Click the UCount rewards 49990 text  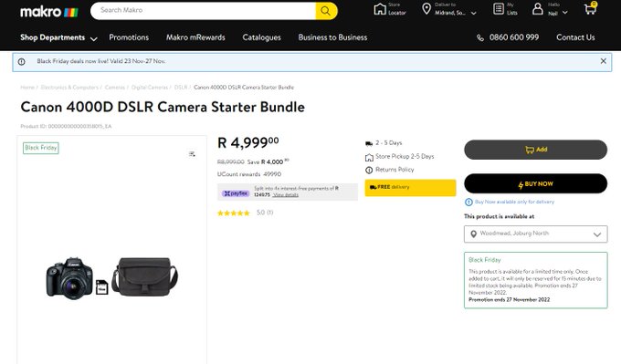tap(249, 174)
